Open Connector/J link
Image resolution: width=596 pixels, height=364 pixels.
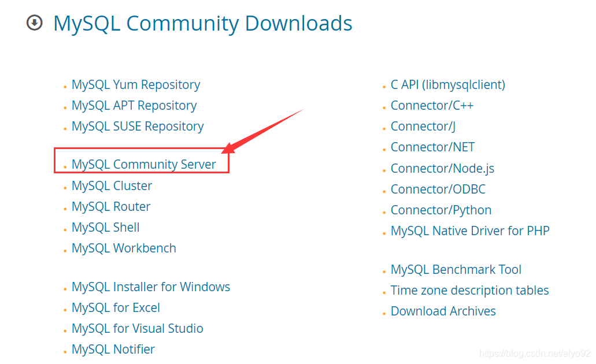tap(423, 127)
